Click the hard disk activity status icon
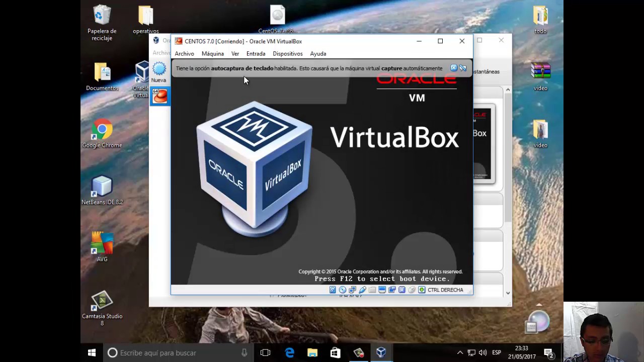The width and height of the screenshot is (644, 362). [333, 290]
